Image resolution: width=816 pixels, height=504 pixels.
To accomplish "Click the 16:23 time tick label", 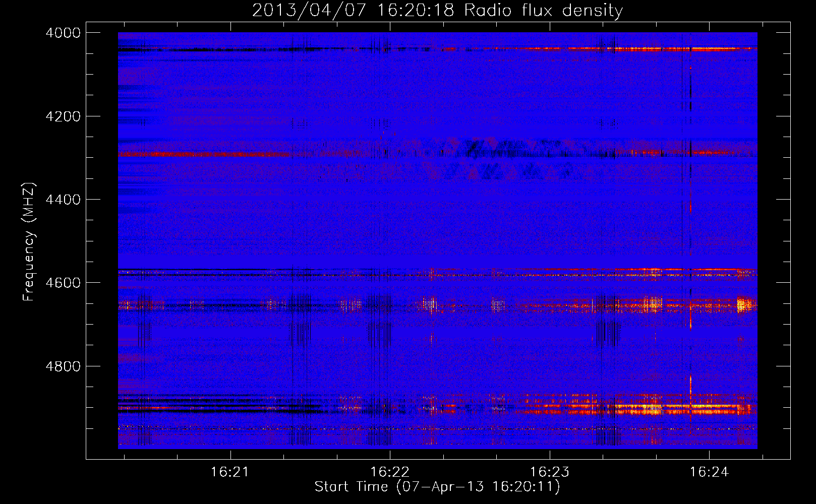I will pos(549,472).
